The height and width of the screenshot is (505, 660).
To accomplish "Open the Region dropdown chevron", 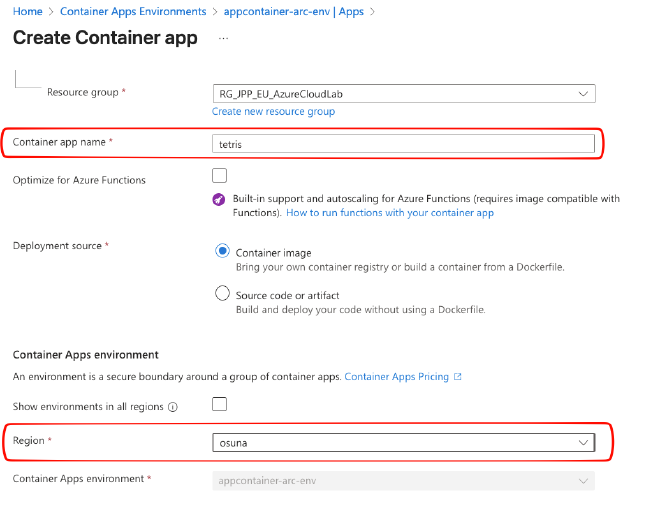I will 583,442.
